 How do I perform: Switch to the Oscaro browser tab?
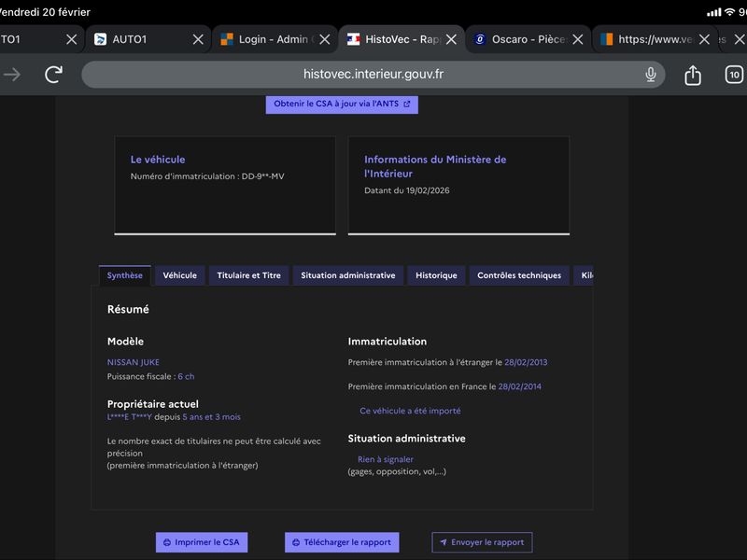click(x=519, y=39)
